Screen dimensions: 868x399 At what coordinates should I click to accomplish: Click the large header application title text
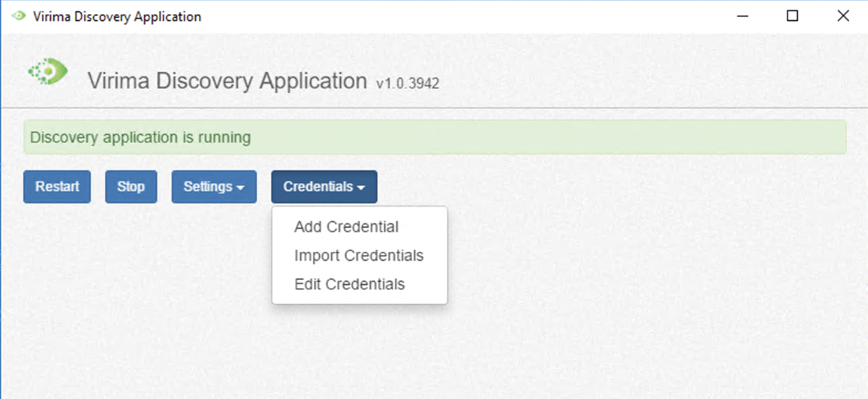pyautogui.click(x=227, y=81)
